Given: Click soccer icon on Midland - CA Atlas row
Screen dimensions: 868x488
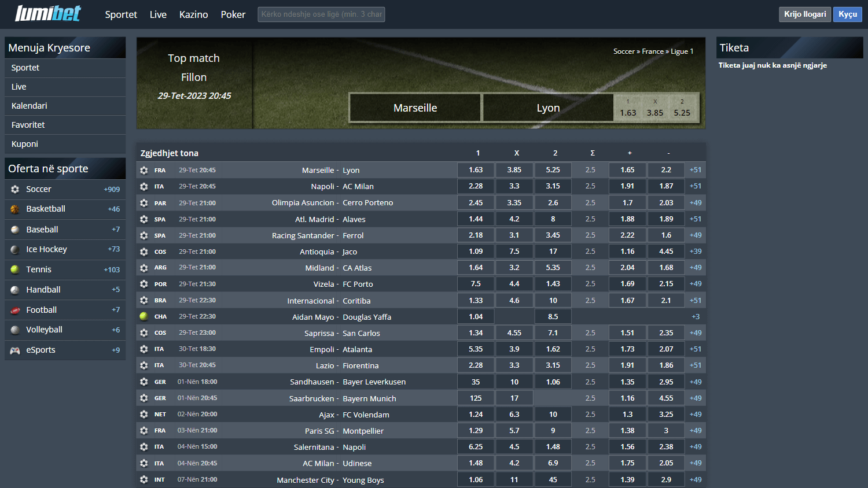Looking at the screenshot, I should (x=144, y=268).
